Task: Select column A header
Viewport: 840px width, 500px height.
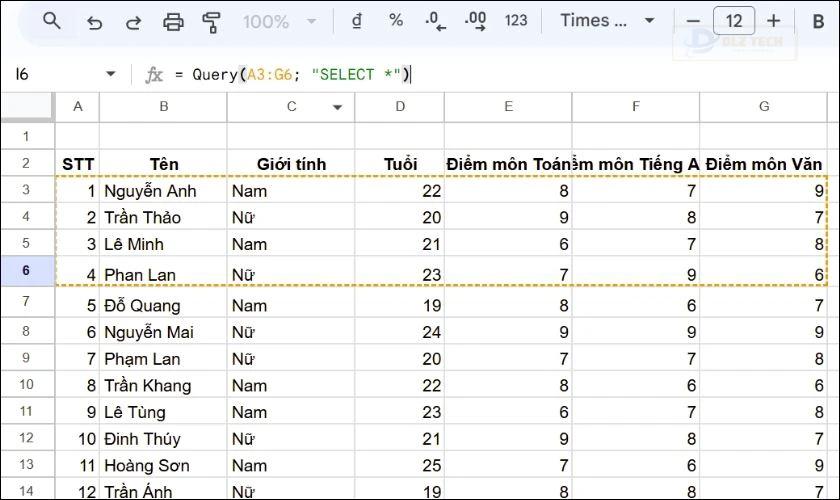Action: click(78, 107)
